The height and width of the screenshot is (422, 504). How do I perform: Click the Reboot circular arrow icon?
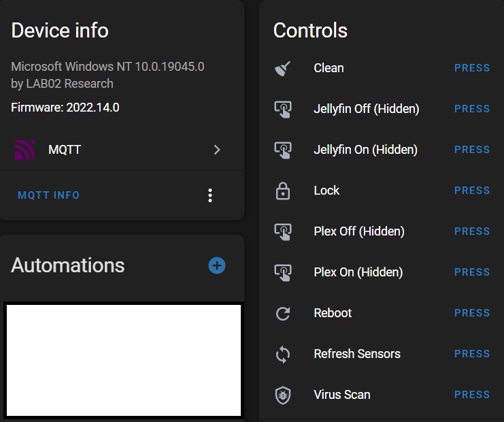click(283, 313)
